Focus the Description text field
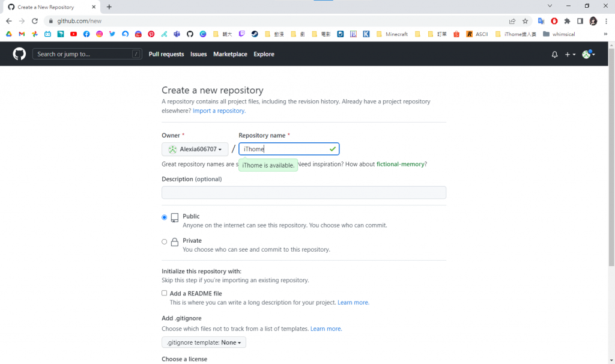Viewport: 615px width, 364px height. [304, 193]
